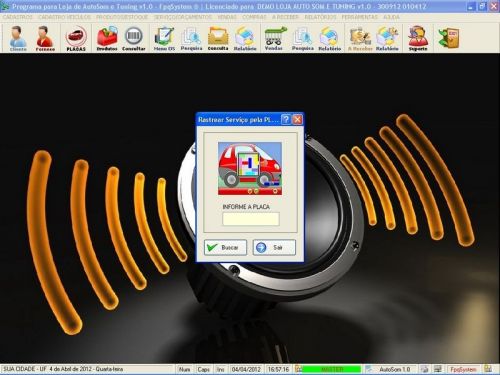Open the Vendas shopping cart icon

(274, 39)
